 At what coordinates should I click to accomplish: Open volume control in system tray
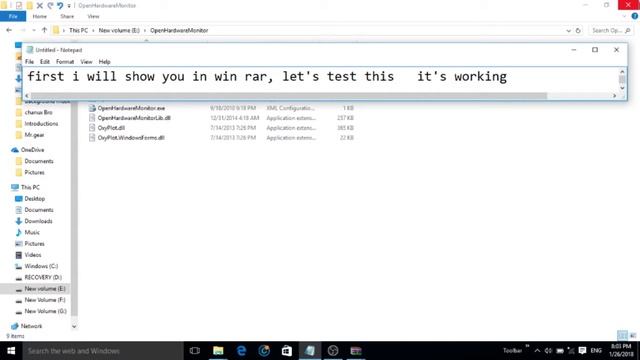pyautogui.click(x=548, y=351)
